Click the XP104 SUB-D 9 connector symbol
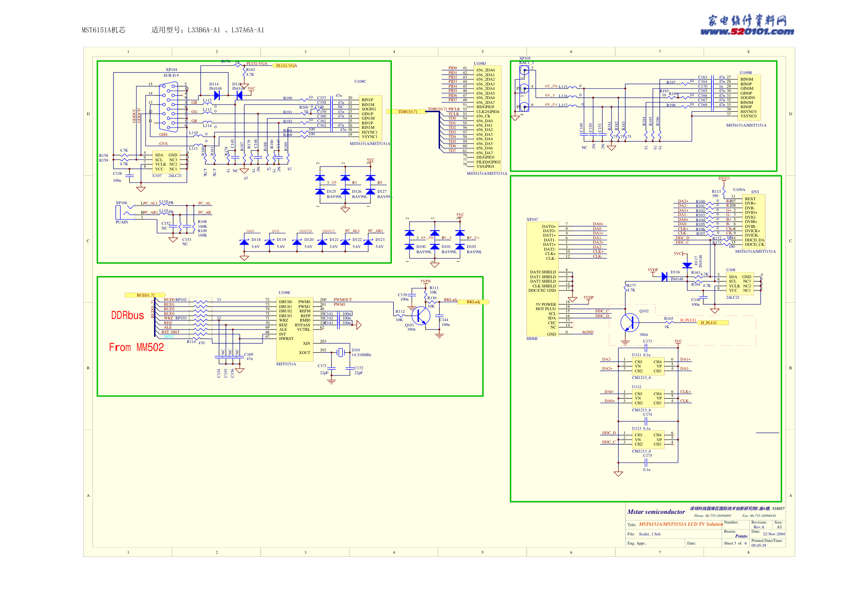The width and height of the screenshot is (868, 598). coord(169,107)
